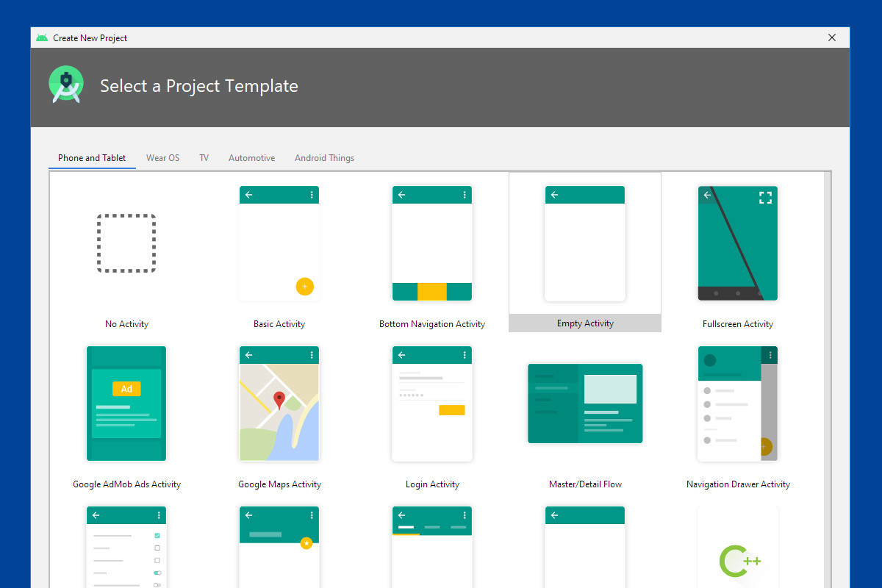
Task: Choose the Fullscreen Activity template thumbnail
Action: pyautogui.click(x=738, y=243)
